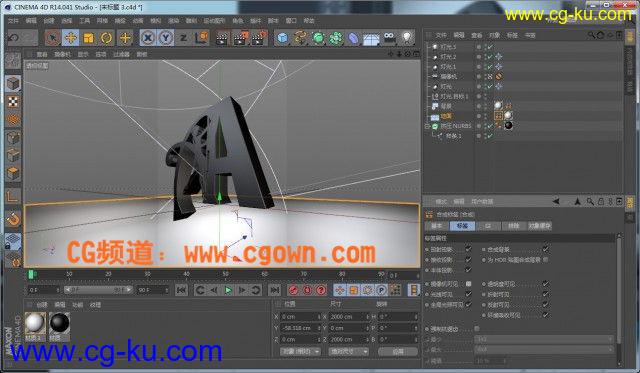Image resolution: width=640 pixels, height=373 pixels.
Task: Select the 背景 object in Object Manager
Action: [x=446, y=106]
